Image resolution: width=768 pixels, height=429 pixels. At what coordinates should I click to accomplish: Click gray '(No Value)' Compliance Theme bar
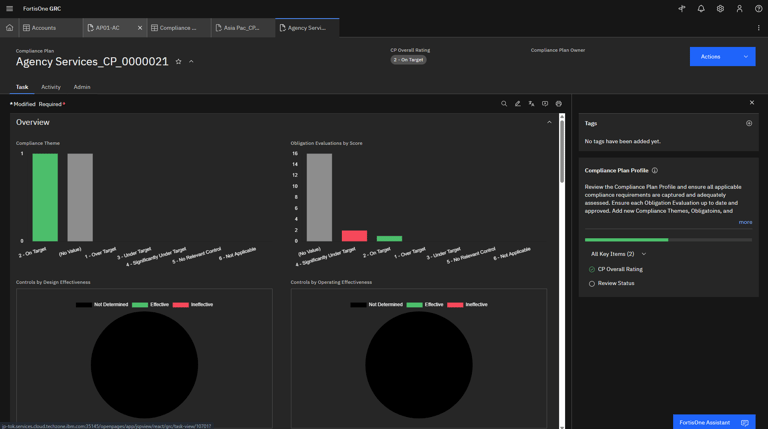[80, 197]
